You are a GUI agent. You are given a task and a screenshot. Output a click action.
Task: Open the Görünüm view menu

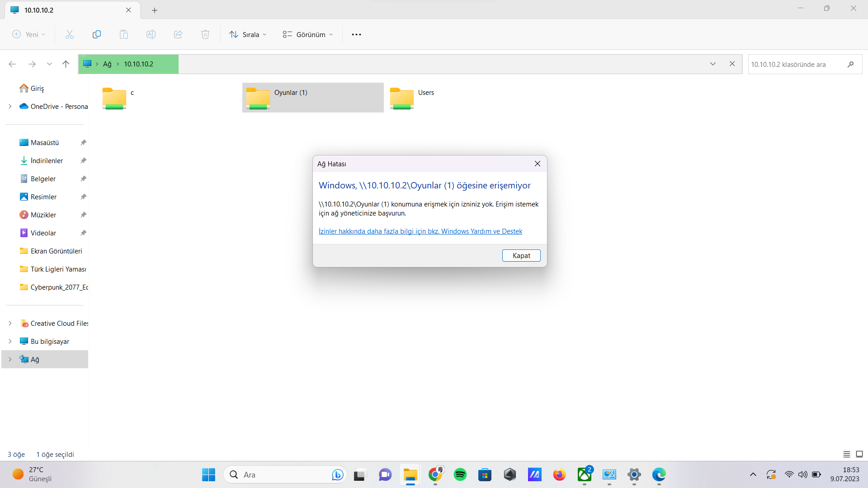click(x=308, y=34)
